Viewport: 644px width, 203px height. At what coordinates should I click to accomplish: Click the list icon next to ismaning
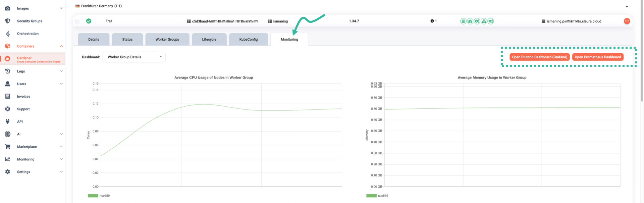click(270, 21)
